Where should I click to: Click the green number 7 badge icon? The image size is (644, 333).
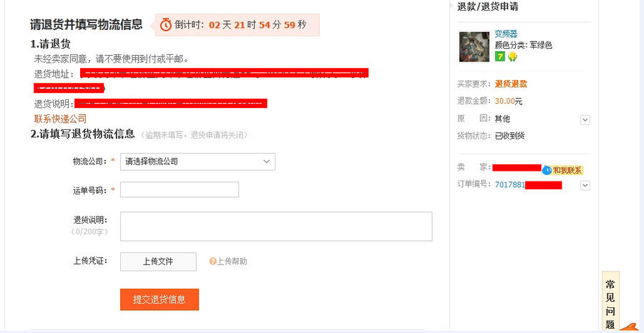(499, 56)
